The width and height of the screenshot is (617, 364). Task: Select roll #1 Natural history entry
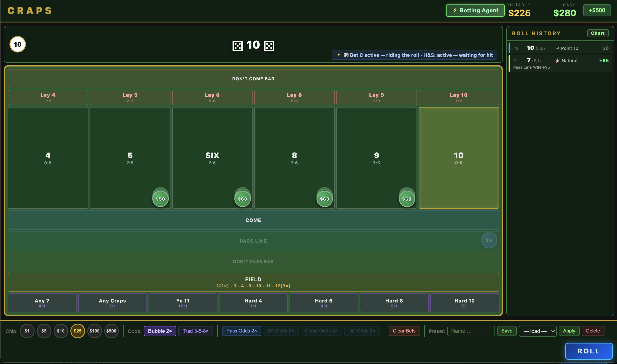(x=561, y=63)
